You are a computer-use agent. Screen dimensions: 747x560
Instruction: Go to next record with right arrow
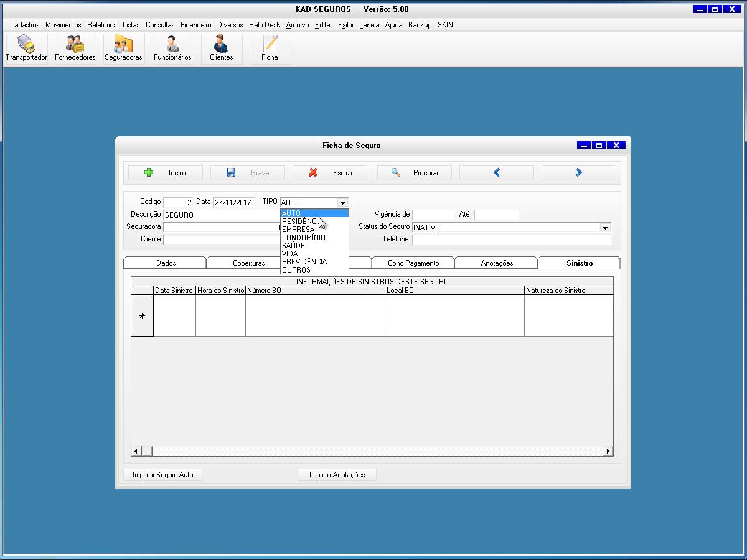(x=578, y=173)
